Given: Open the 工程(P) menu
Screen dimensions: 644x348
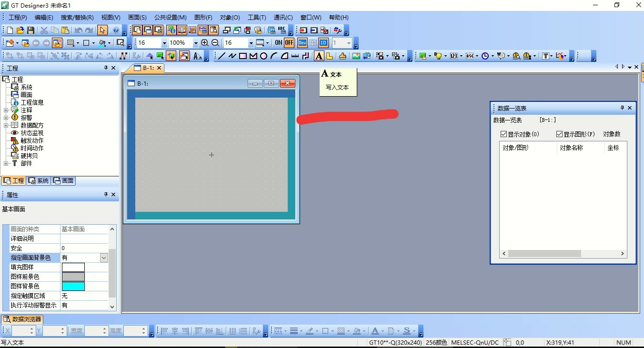Looking at the screenshot, I should [18, 17].
